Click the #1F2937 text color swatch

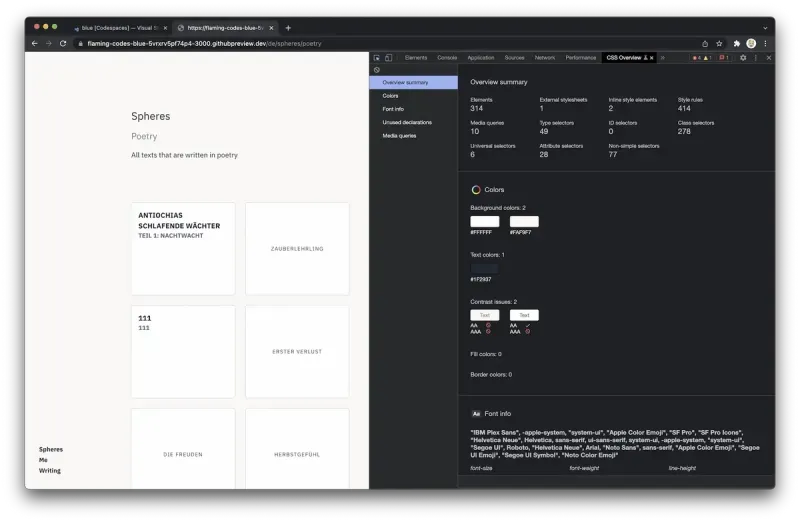[x=485, y=268]
